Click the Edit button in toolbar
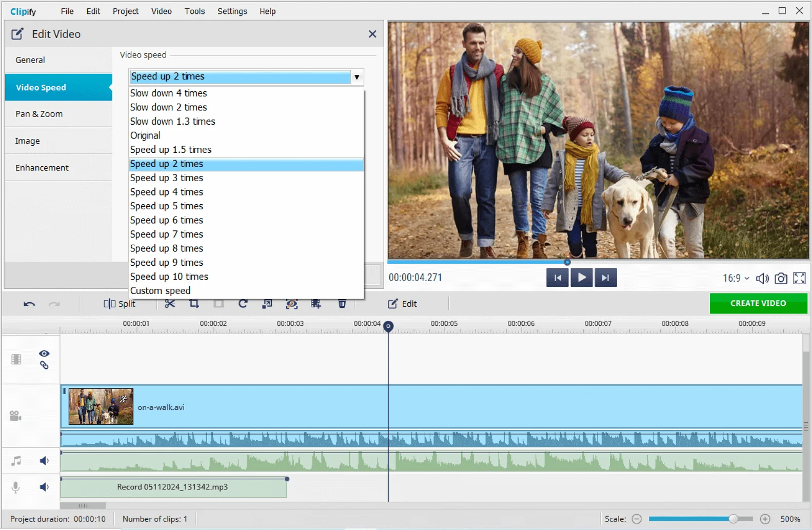This screenshot has width=812, height=530. 402,304
